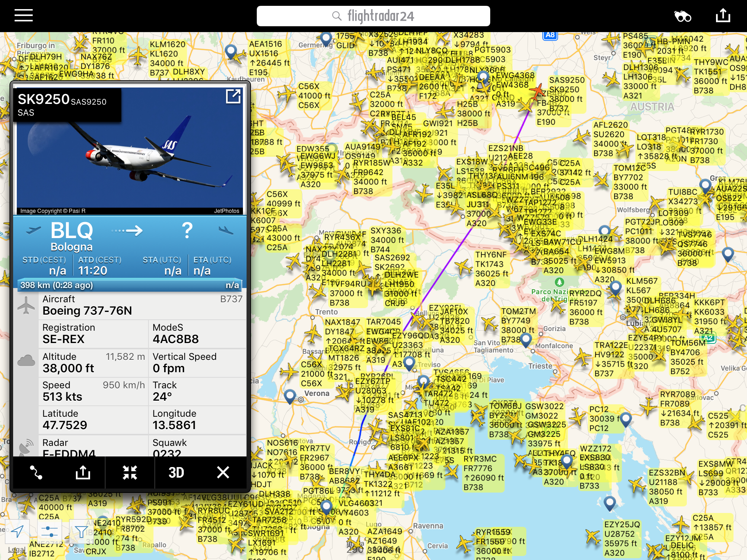Screen dimensions: 747x560
Task: Select the red SAS9250 aircraft on the map
Action: pos(538,91)
